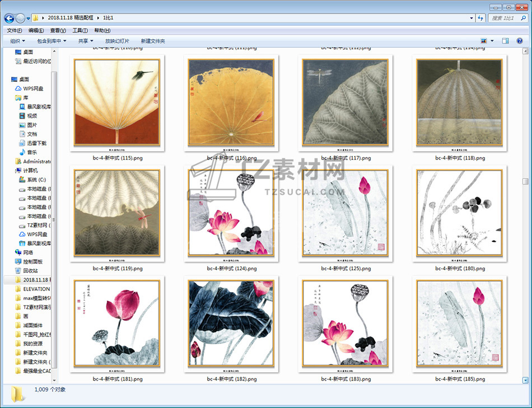Expand chevron after 2018.11.18 精选配框 breadcrumb

pos(98,18)
